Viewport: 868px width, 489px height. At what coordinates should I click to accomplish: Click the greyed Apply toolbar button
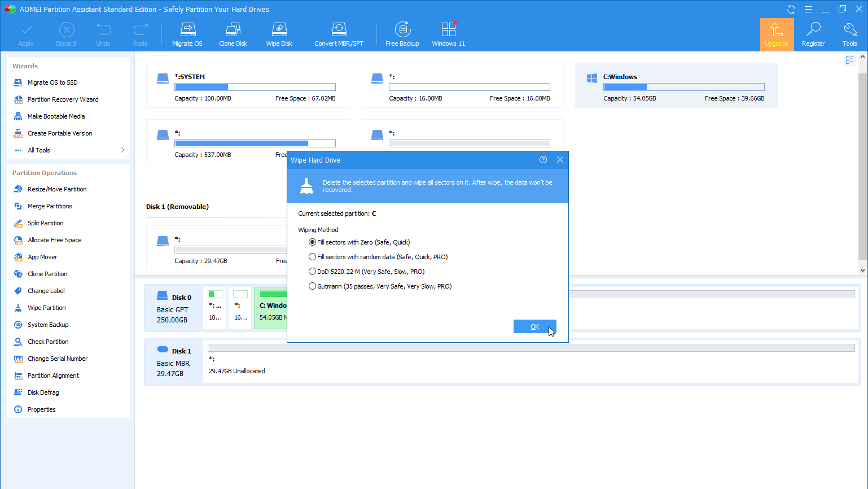pyautogui.click(x=26, y=34)
